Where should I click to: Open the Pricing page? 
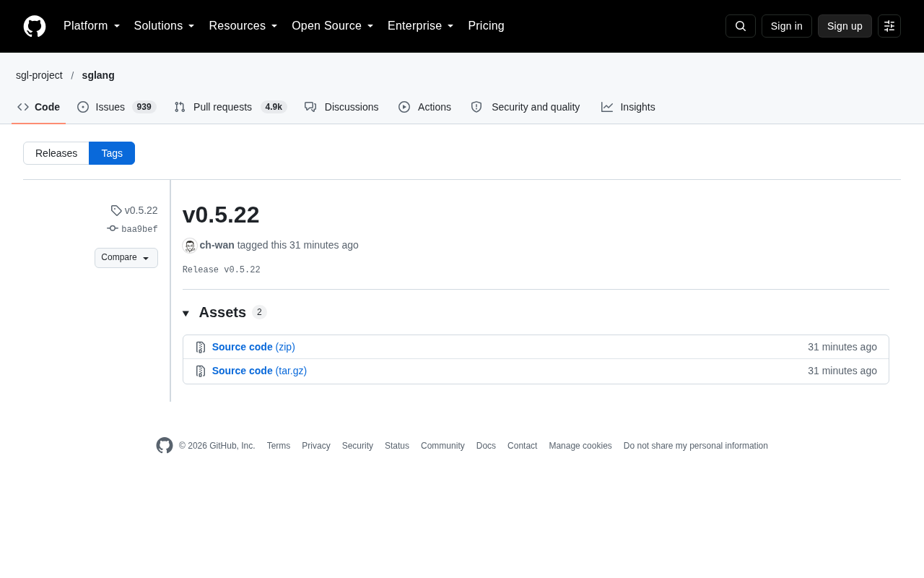(x=487, y=26)
